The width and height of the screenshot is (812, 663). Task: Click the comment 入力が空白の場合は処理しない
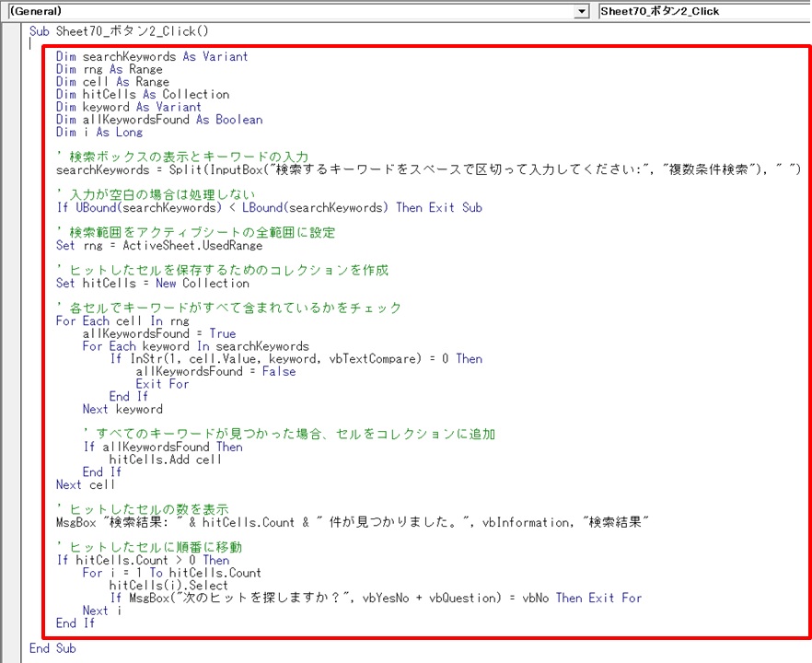156,194
